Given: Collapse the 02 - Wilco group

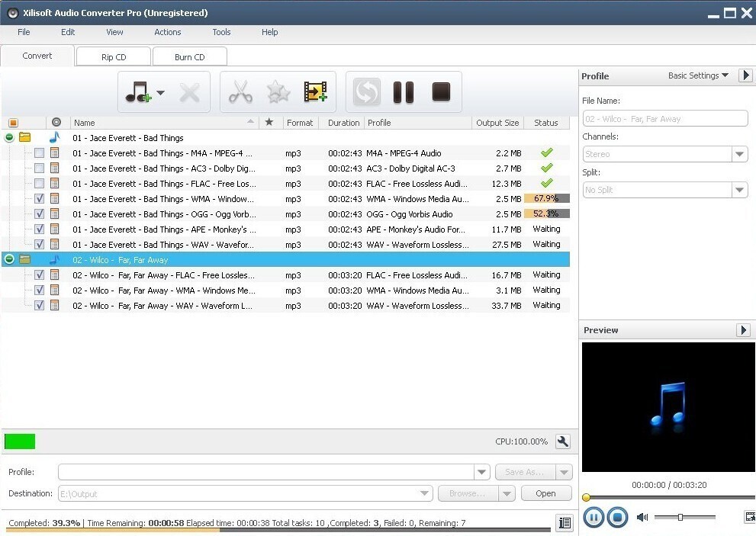Looking at the screenshot, I should click(9, 259).
